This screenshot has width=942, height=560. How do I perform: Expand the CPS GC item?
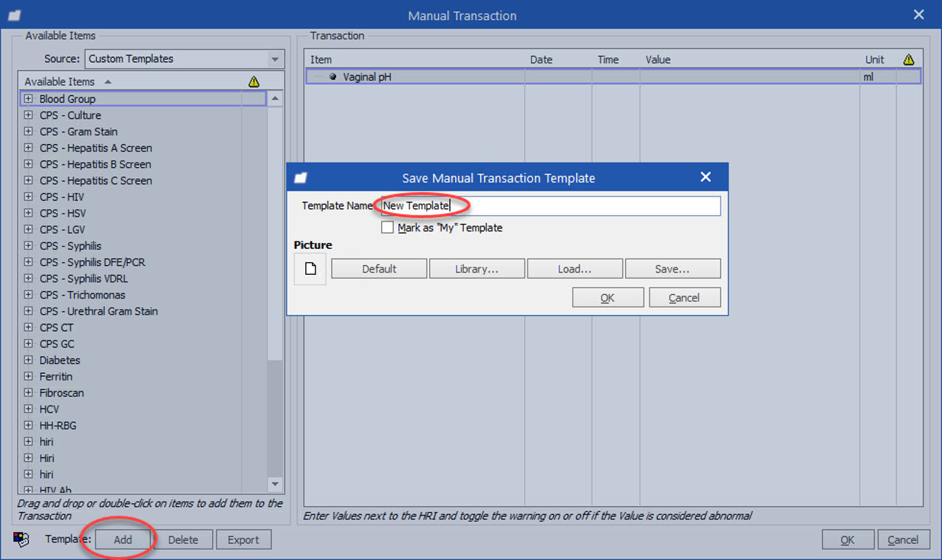tap(28, 344)
